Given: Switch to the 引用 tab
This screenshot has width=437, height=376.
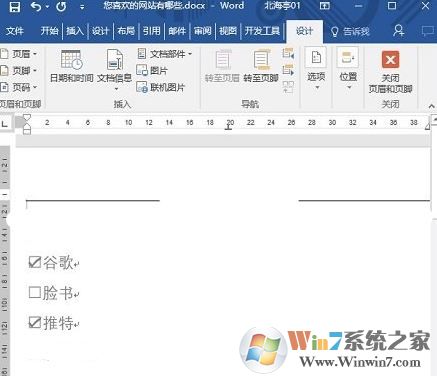Looking at the screenshot, I should 151,31.
